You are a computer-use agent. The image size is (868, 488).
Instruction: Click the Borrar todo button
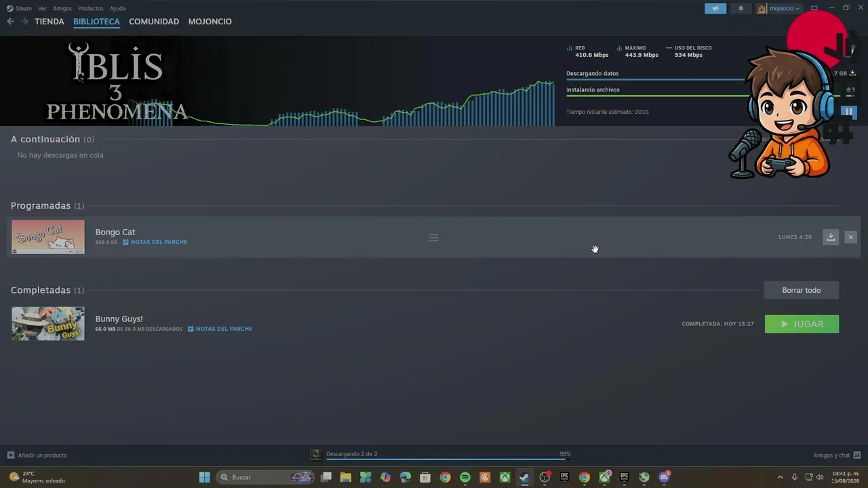pos(802,290)
